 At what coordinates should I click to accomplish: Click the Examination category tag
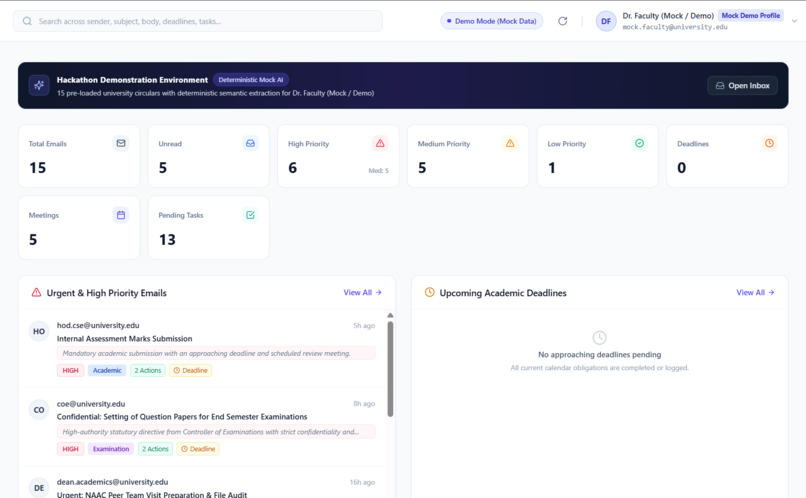point(111,449)
